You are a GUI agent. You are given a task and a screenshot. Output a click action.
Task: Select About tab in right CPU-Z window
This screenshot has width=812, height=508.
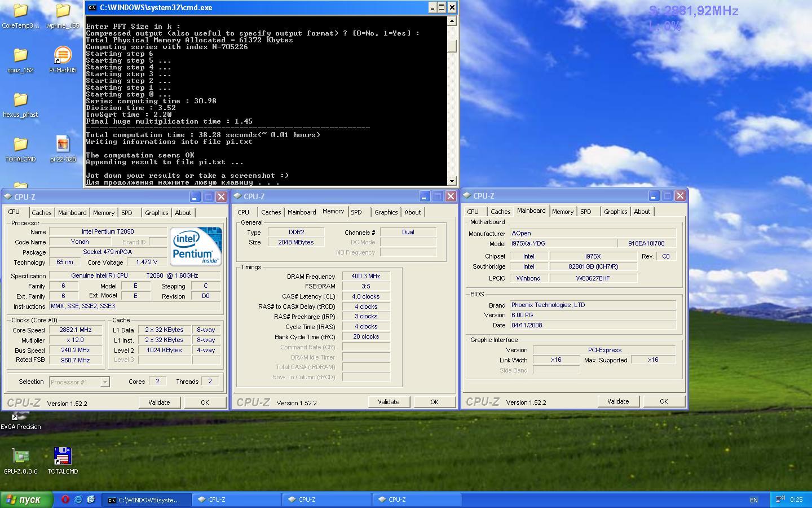pyautogui.click(x=642, y=212)
